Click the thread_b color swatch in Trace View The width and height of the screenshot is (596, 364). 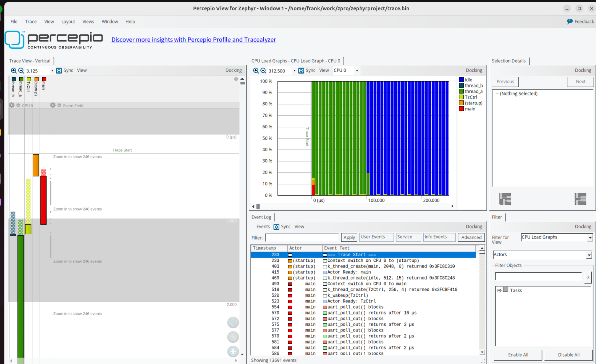[x=14, y=79]
